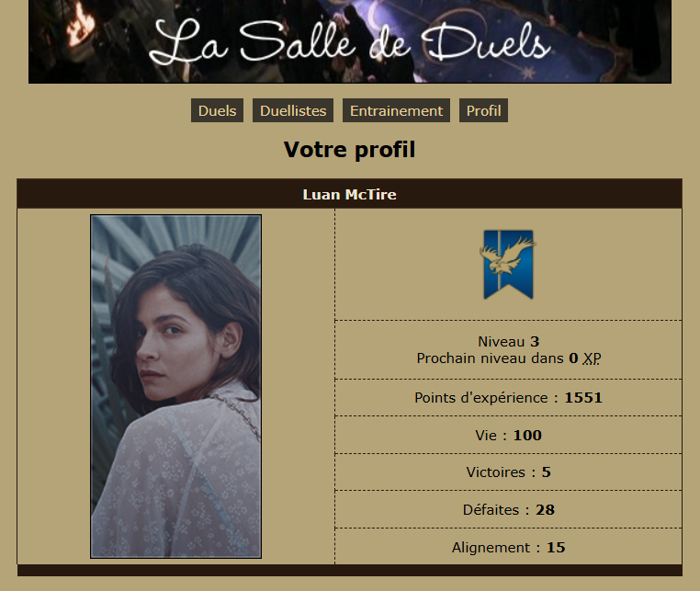
Task: Go to the Duellistes page
Action: click(293, 110)
